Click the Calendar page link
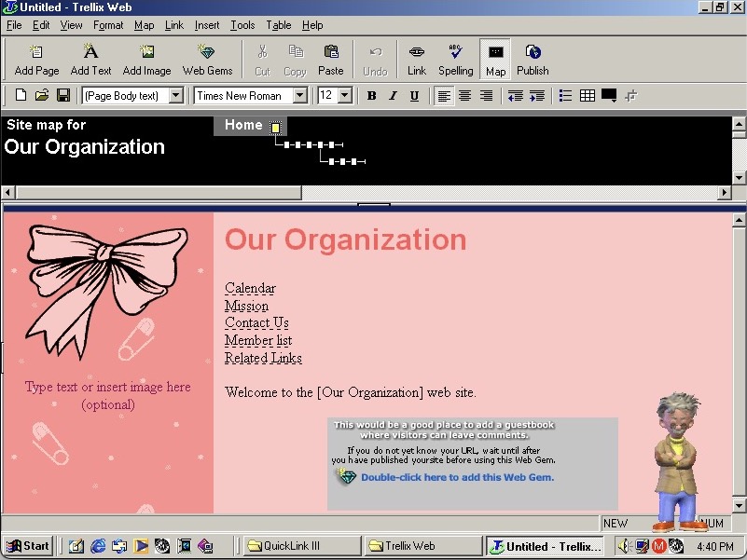747x560 pixels. [x=250, y=289]
